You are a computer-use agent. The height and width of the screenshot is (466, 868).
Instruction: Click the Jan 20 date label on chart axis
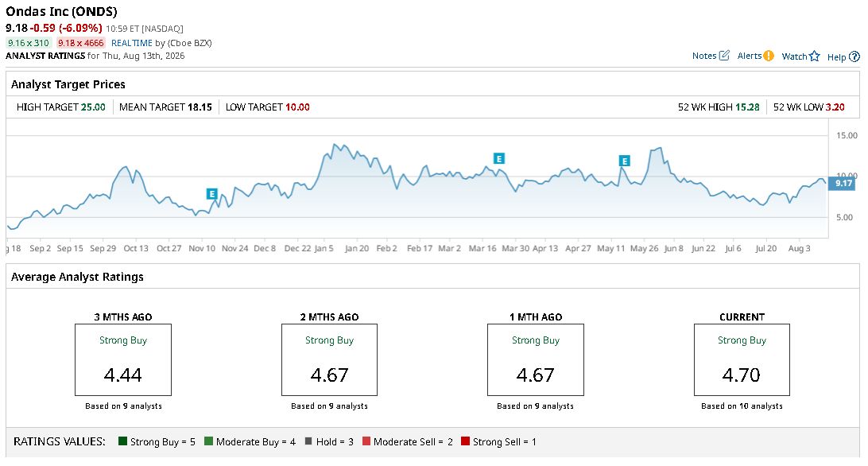click(356, 248)
